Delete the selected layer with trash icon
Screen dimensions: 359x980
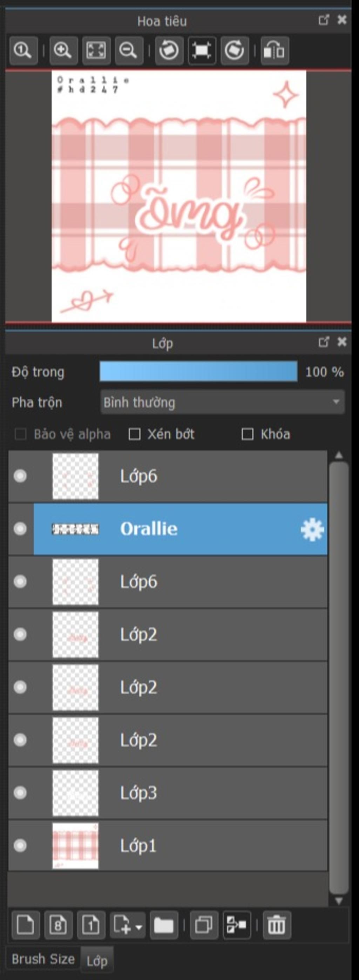(277, 925)
